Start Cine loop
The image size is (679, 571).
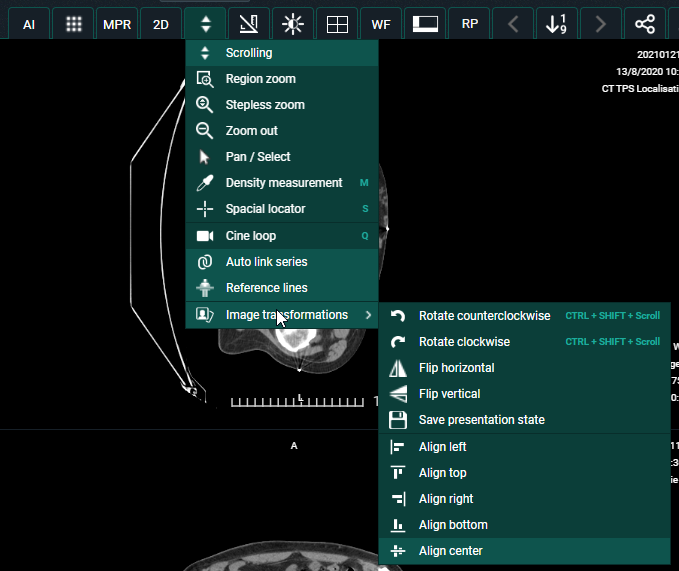[x=282, y=236]
